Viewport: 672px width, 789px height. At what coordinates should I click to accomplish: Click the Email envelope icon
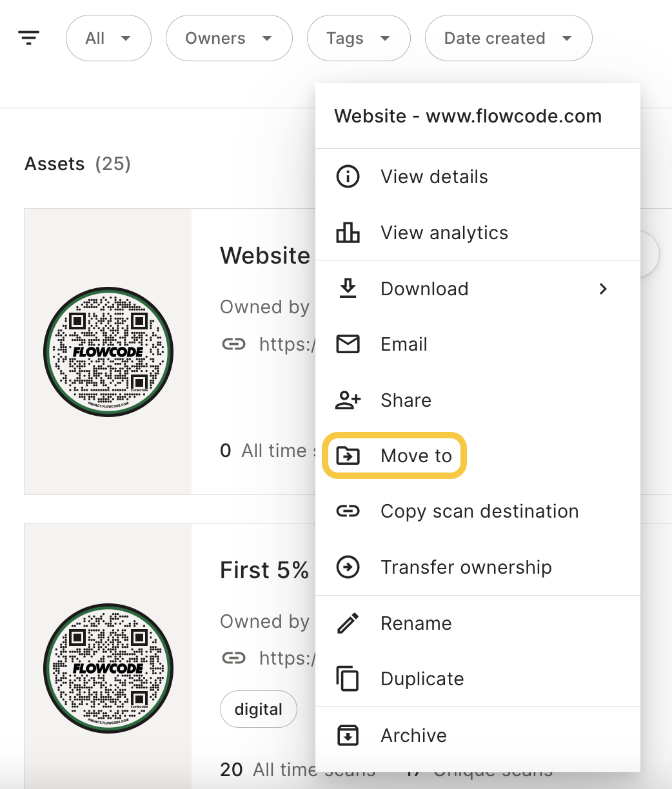(x=348, y=344)
